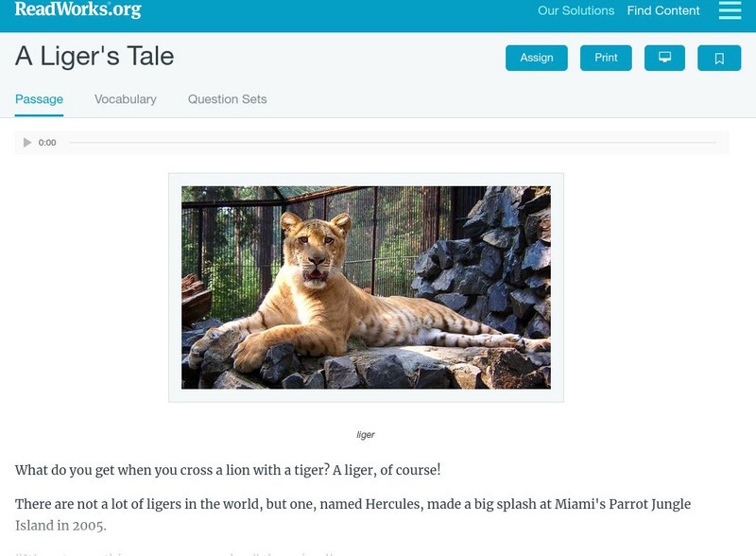Click the ReadWorks.org logo

[x=77, y=10]
